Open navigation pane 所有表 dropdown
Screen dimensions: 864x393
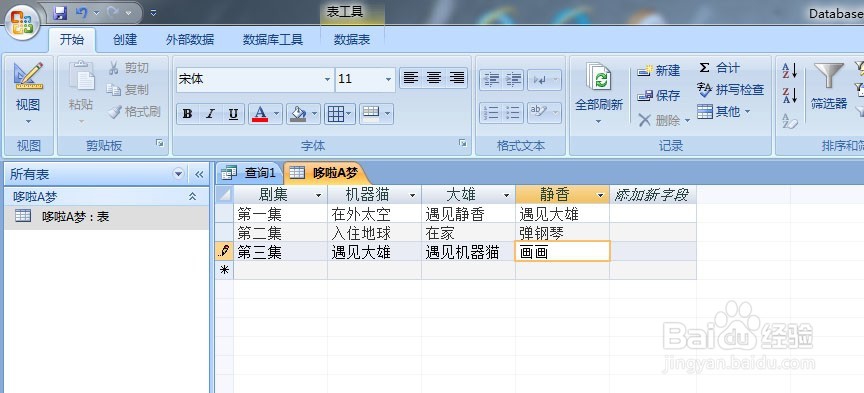(x=179, y=174)
